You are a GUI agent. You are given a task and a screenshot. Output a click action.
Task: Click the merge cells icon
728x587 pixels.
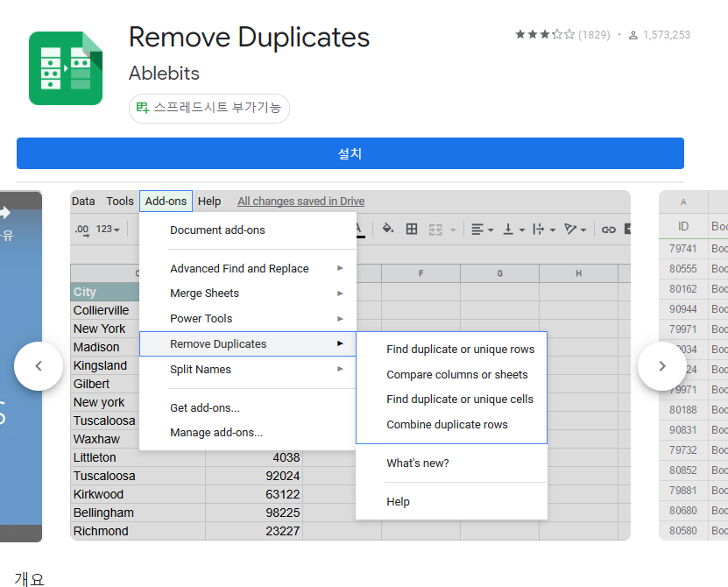coord(435,230)
